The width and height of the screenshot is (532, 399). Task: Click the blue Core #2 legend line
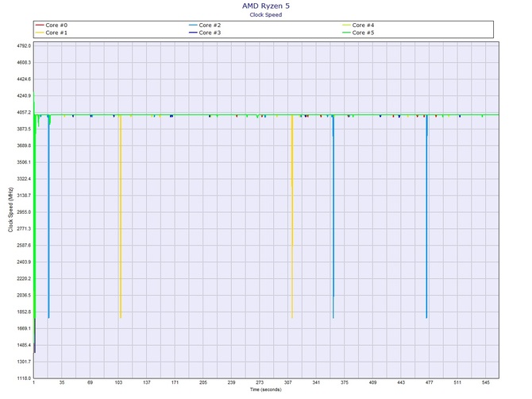pyautogui.click(x=193, y=25)
